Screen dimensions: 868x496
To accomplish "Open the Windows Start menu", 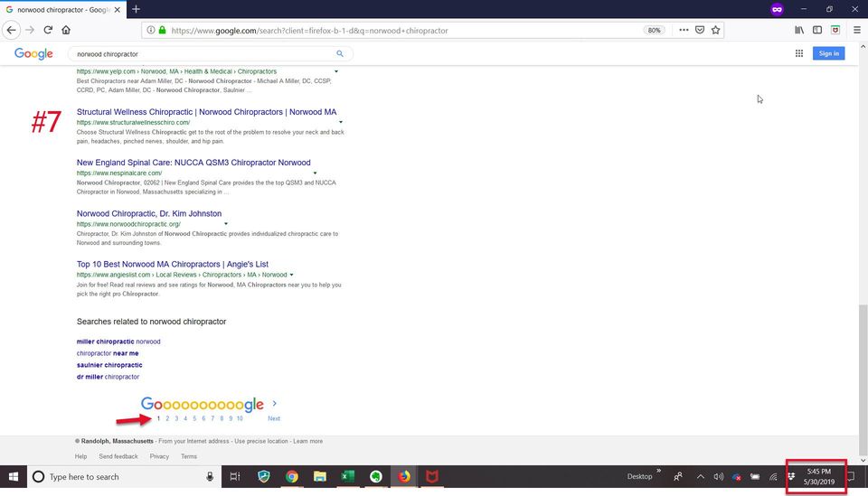I will click(14, 477).
